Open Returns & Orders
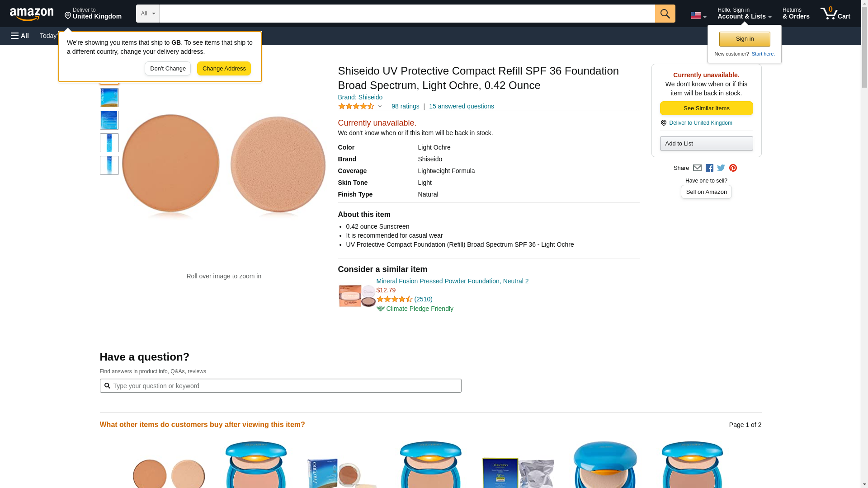The height and width of the screenshot is (488, 868). (x=796, y=14)
